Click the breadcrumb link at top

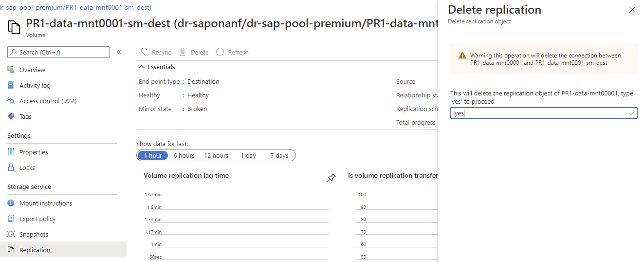click(x=75, y=7)
